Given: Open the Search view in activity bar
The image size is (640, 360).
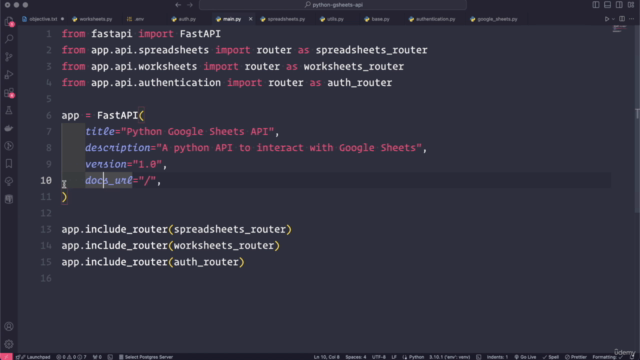Looking at the screenshot, I should click(x=9, y=39).
